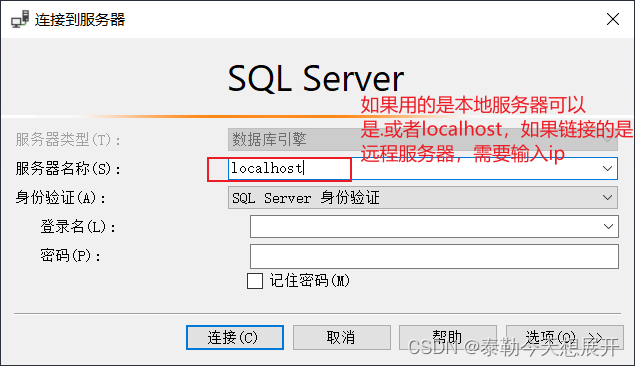Close the 连接到服务器 dialog
The width and height of the screenshot is (635, 366).
point(613,19)
